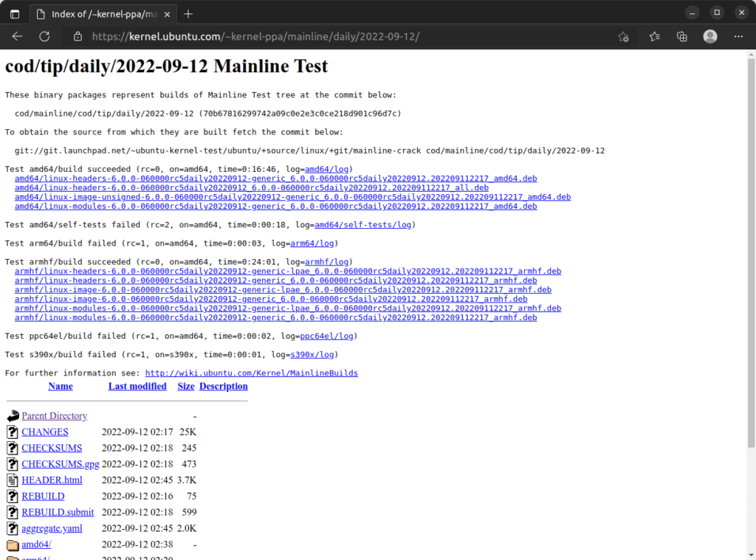Click the git launchpad source URL text

[309, 151]
